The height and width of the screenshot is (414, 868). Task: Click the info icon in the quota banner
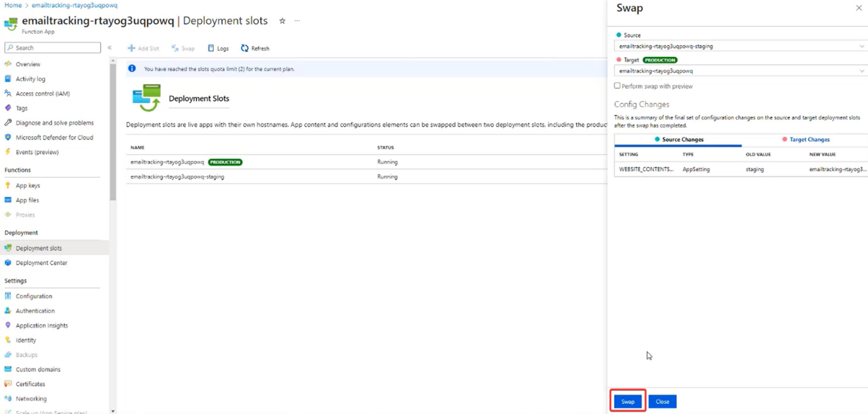(132, 69)
